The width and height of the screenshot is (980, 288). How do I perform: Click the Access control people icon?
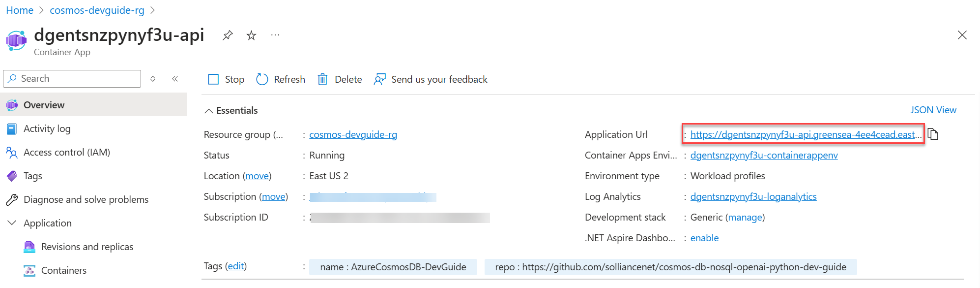pos(12,152)
